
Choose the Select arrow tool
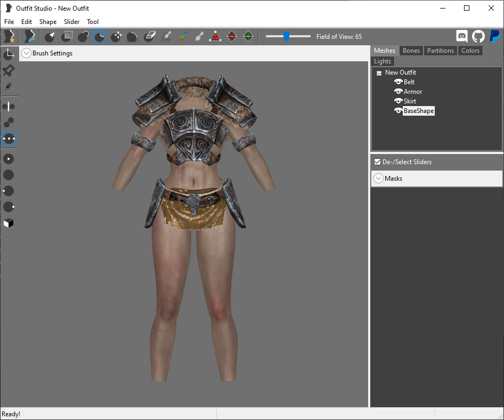point(50,36)
